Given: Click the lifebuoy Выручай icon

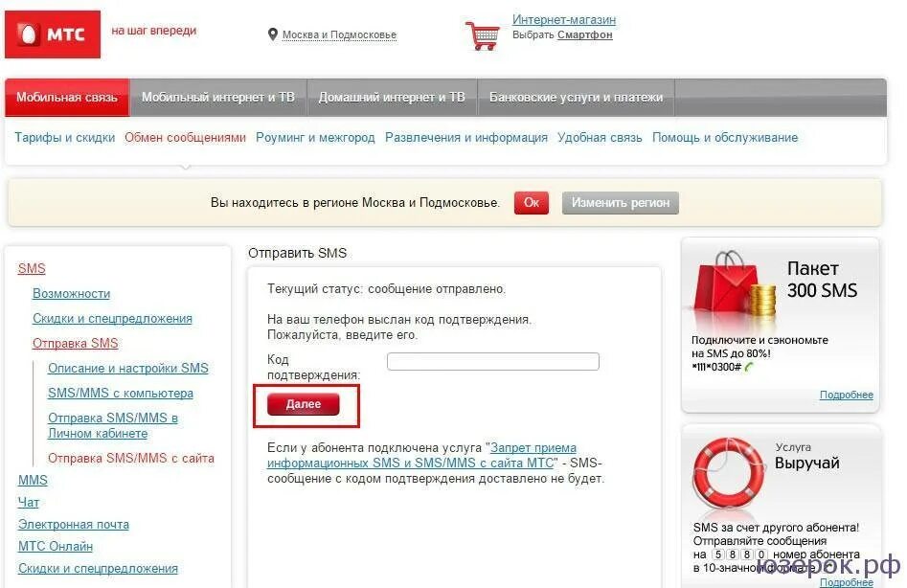Looking at the screenshot, I should coord(729,471).
